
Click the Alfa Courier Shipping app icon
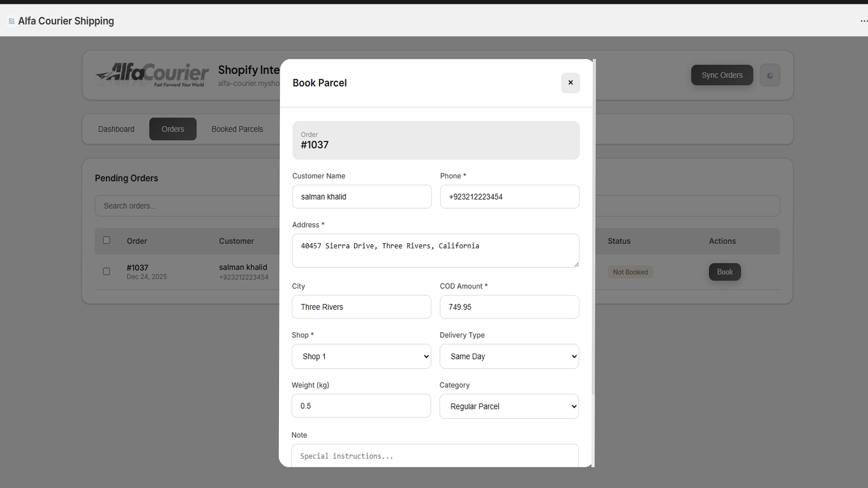pos(11,21)
